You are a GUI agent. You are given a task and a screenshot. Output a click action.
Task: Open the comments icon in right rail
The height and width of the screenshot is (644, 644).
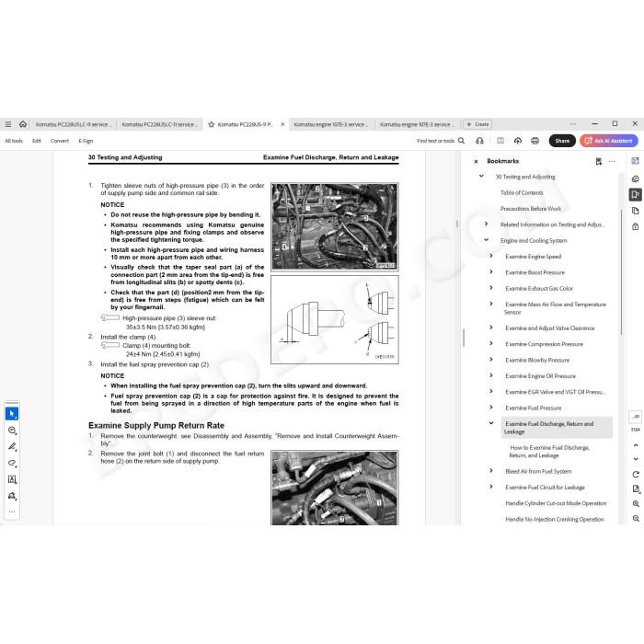pos(636,178)
